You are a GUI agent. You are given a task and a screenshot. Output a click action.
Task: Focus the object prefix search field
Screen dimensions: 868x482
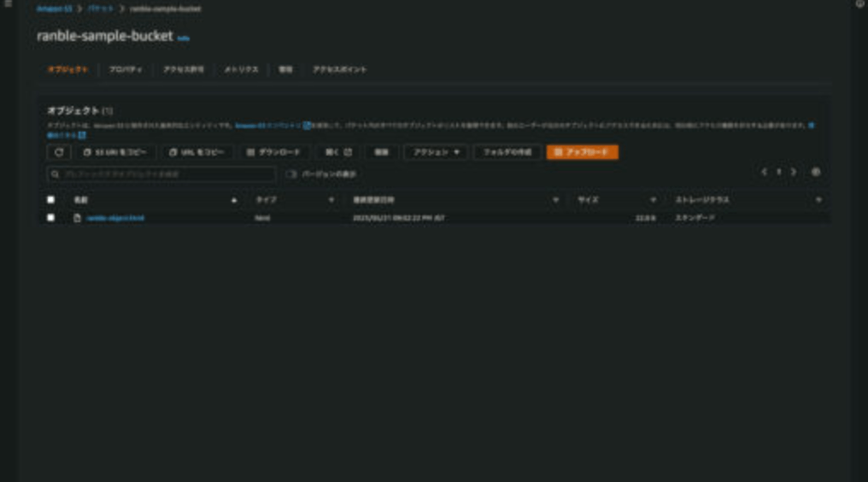click(161, 174)
